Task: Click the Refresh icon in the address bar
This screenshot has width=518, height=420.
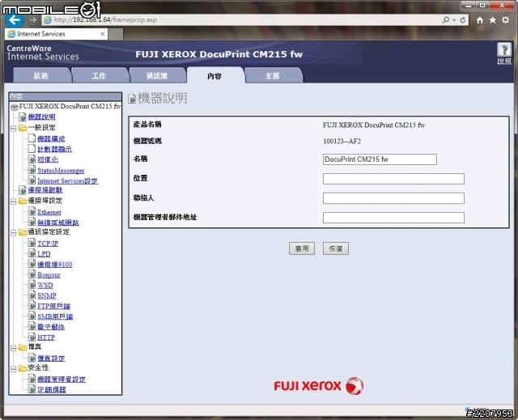Action: point(462,20)
